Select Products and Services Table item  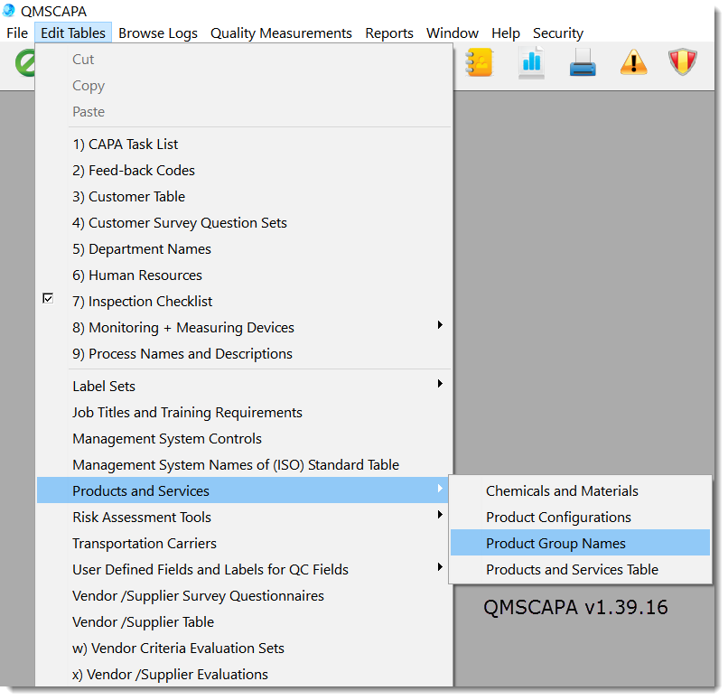click(x=572, y=569)
